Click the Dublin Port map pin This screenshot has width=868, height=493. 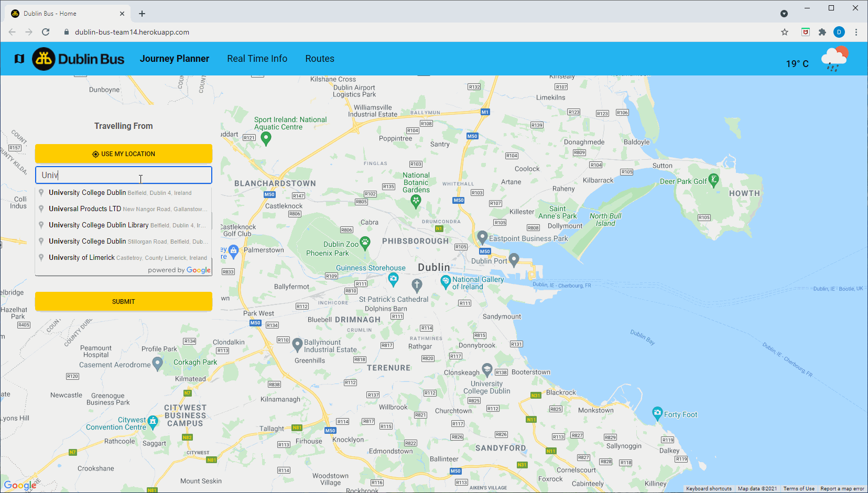(514, 259)
